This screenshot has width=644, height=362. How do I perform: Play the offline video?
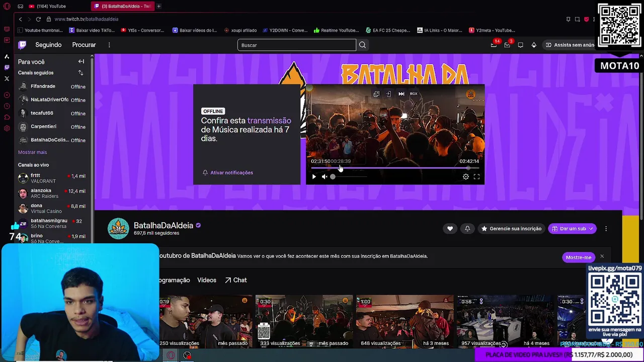coord(314,176)
